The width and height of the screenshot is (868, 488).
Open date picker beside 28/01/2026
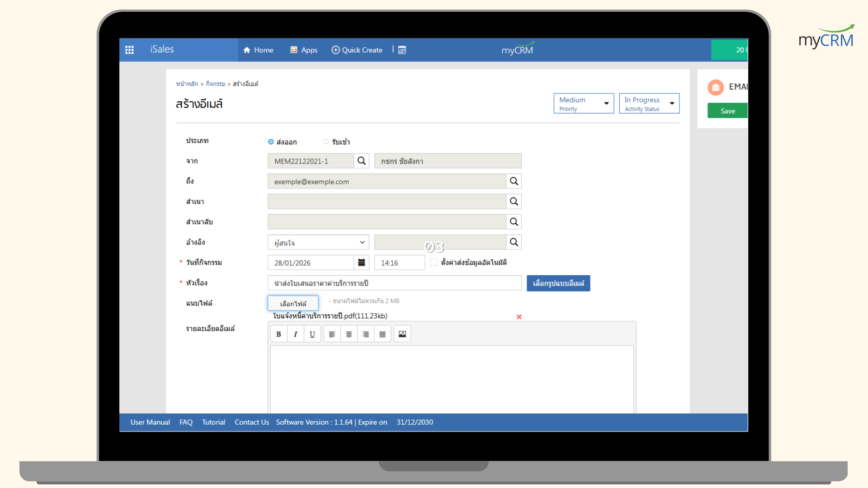pos(361,263)
